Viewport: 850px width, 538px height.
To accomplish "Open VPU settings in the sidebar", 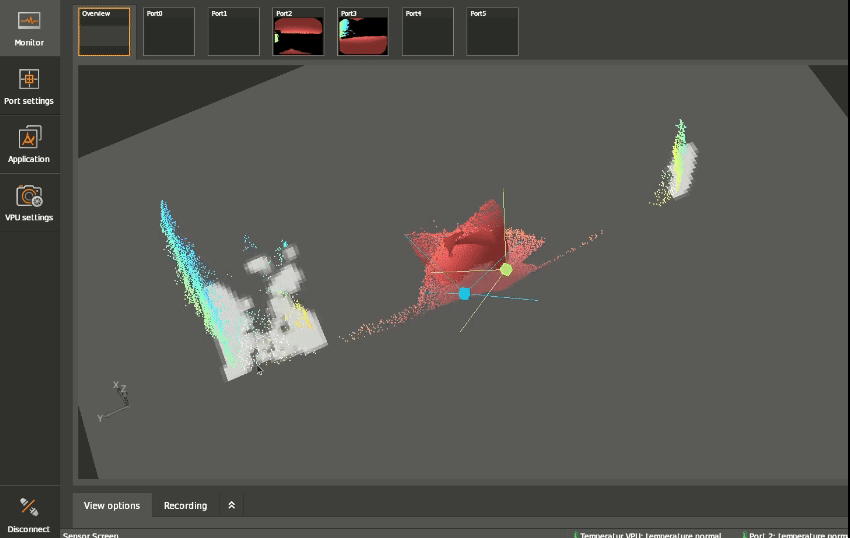I will click(x=29, y=202).
